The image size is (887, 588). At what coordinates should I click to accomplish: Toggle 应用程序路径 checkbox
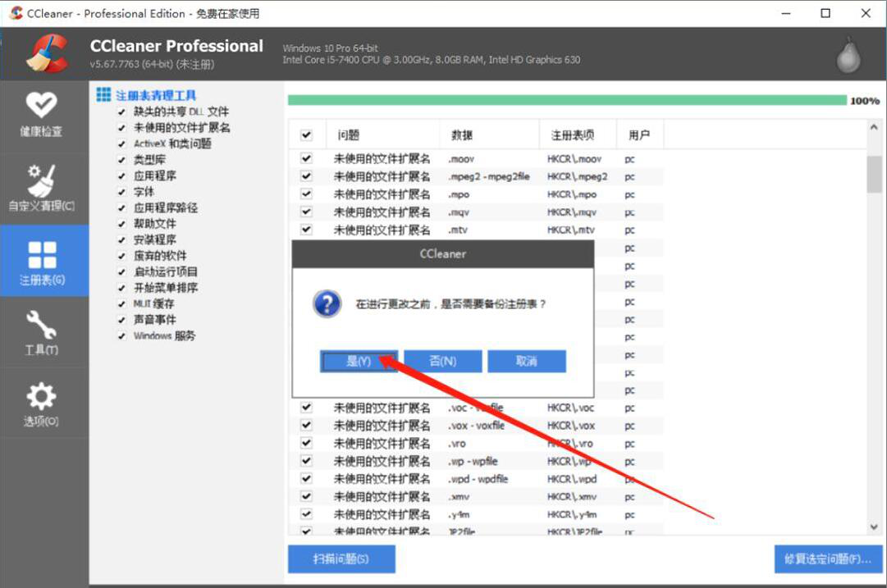point(121,207)
